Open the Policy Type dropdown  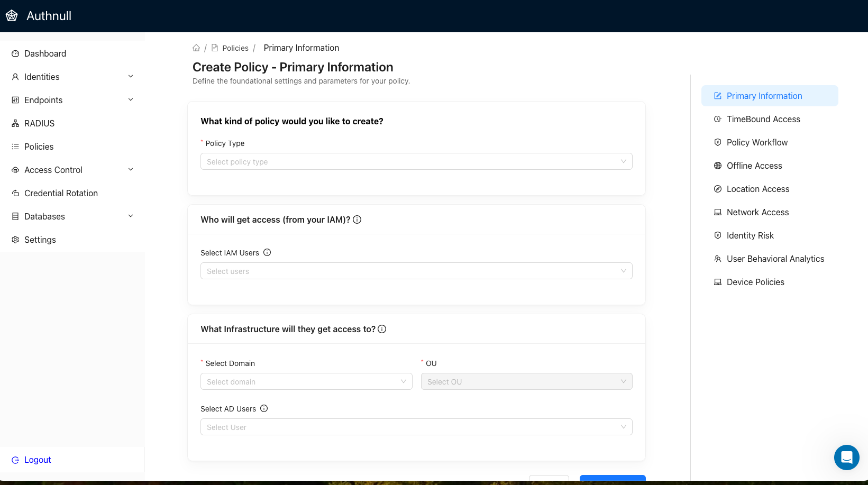tap(416, 161)
